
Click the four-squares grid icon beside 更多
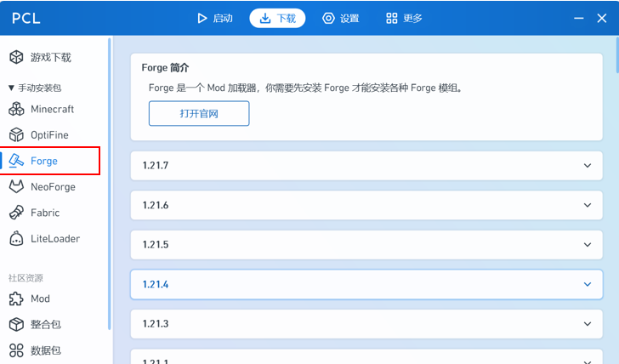pyautogui.click(x=392, y=18)
